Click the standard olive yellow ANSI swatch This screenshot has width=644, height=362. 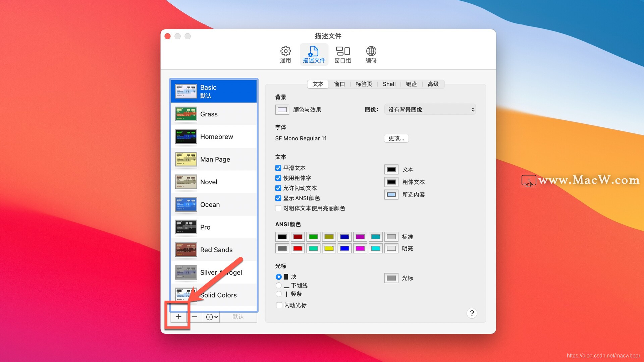(329, 237)
